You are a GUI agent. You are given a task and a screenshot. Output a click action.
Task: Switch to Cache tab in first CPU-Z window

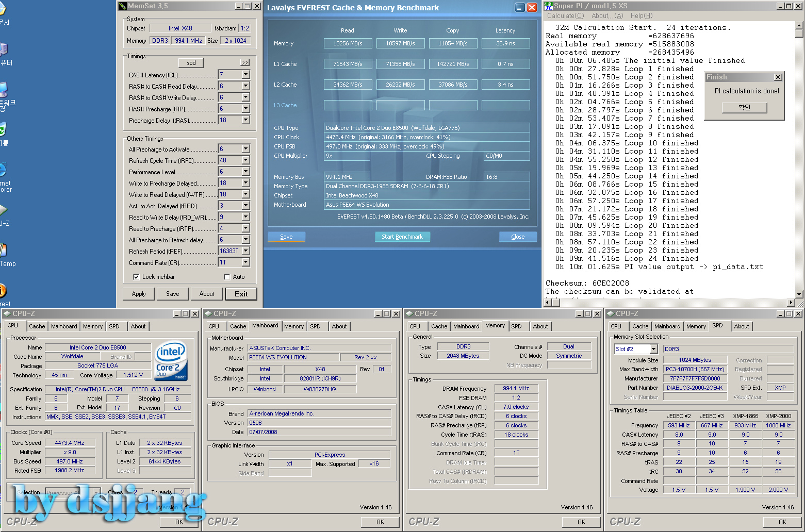[37, 326]
